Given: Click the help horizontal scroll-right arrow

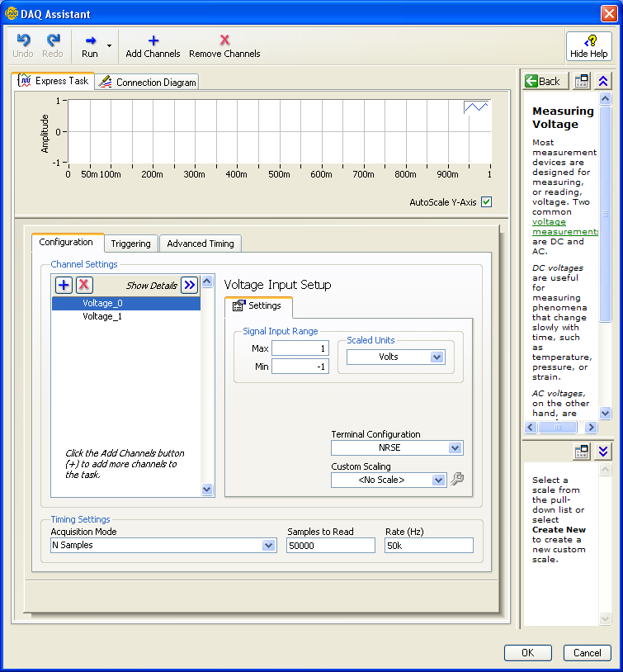Looking at the screenshot, I should [591, 427].
